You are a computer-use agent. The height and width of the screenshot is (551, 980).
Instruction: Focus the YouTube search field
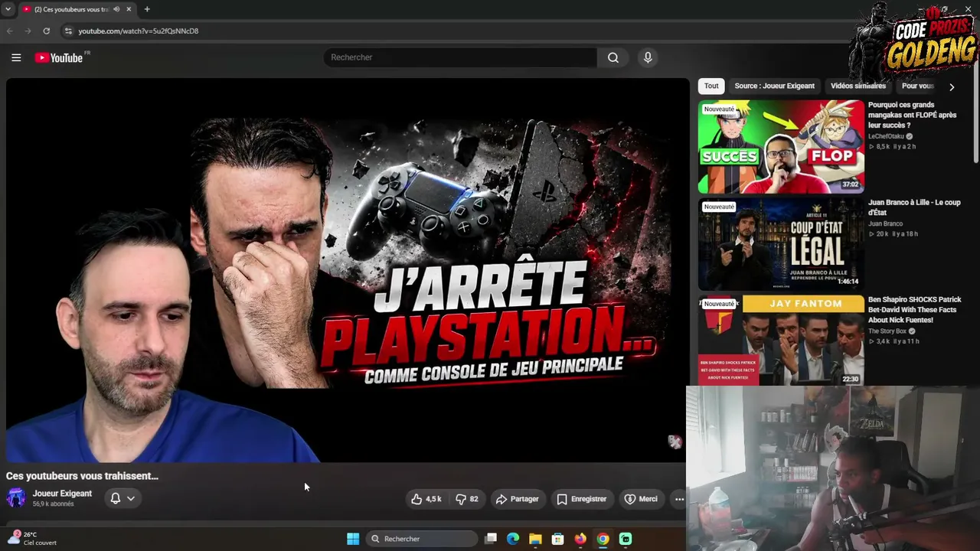point(460,57)
